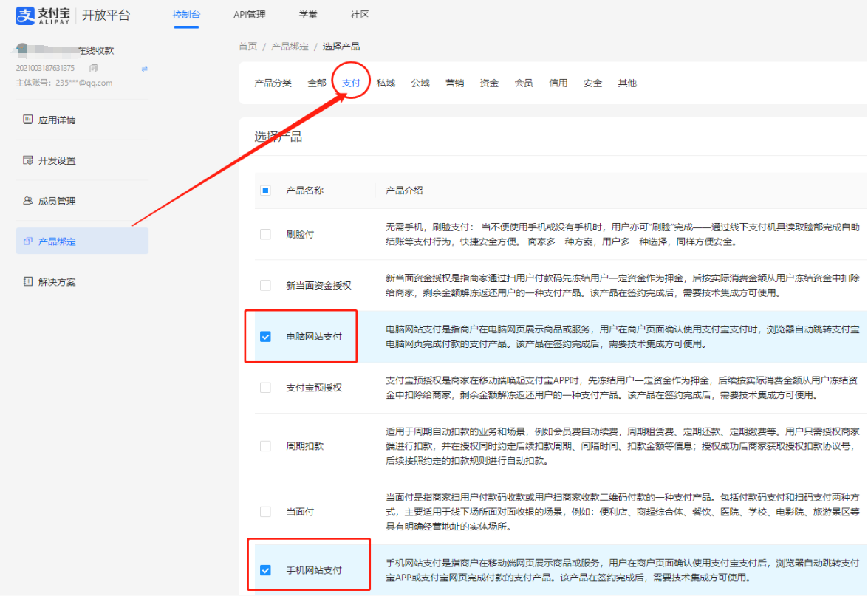Select the 资金 product category
The image size is (868, 596).
(489, 83)
